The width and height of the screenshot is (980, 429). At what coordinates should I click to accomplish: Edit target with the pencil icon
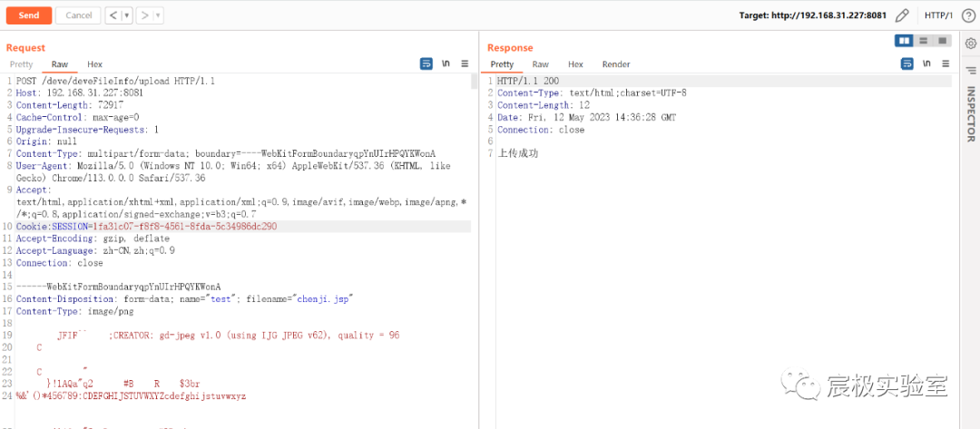click(902, 15)
